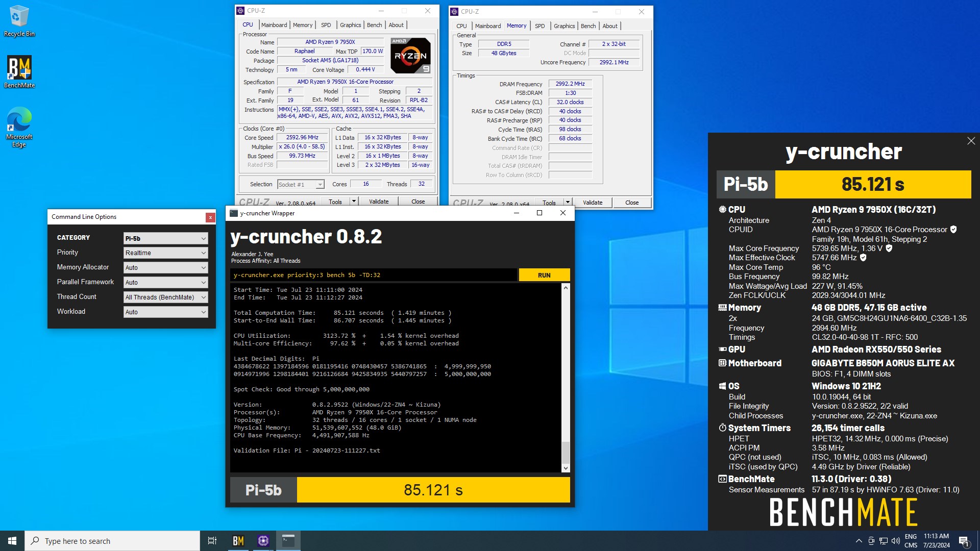
Task: Click Tools button in right CPU-Z window
Action: pos(549,203)
